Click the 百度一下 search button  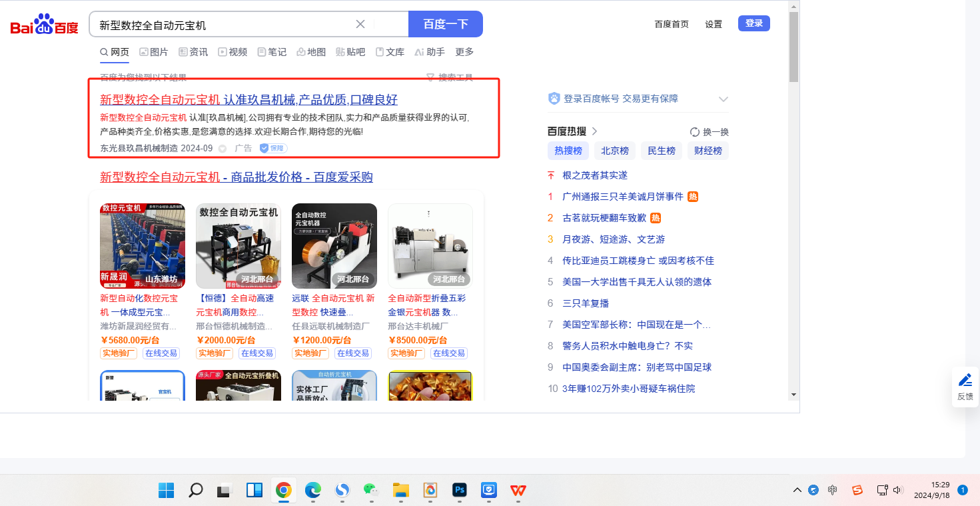446,24
